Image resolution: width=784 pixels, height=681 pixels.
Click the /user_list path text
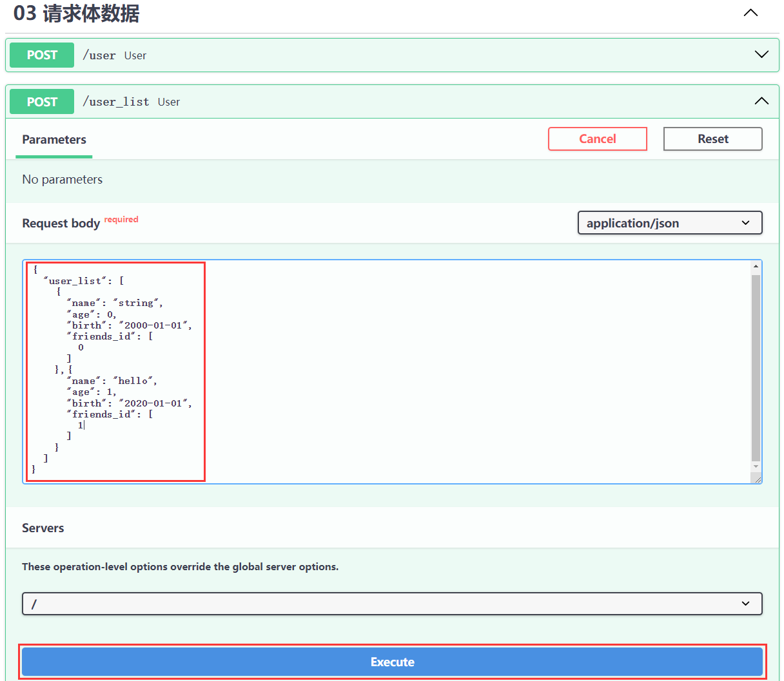click(x=116, y=102)
